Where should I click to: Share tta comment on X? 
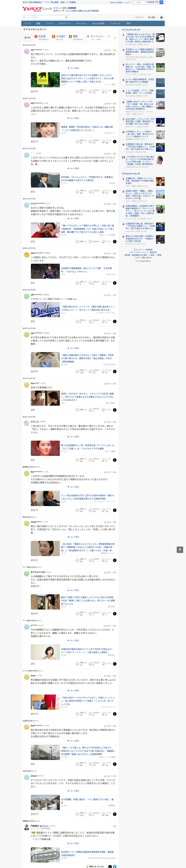point(114,410)
